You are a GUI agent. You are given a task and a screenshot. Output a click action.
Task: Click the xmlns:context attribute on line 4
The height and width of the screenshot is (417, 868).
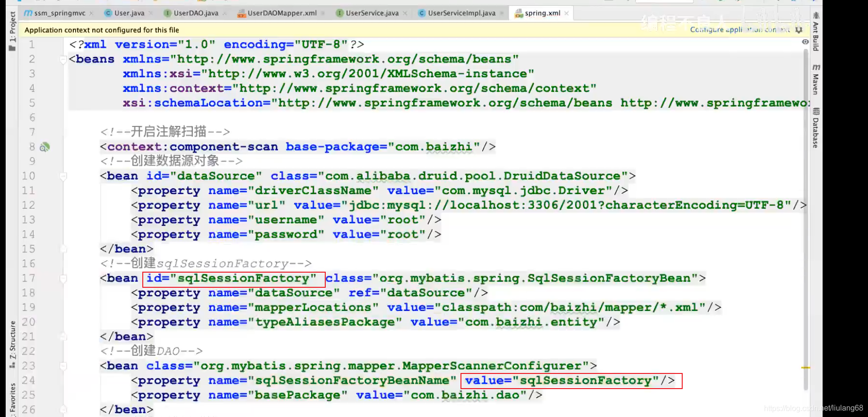tap(359, 89)
